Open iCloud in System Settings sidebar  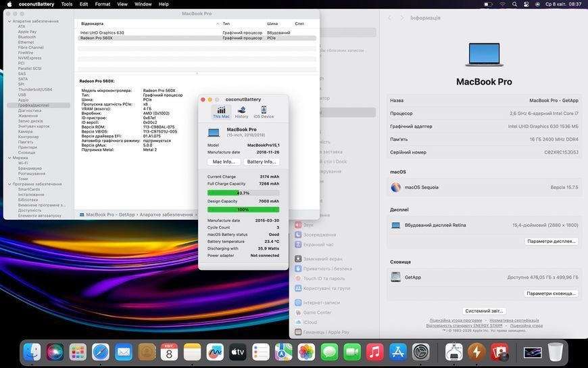[x=305, y=322]
